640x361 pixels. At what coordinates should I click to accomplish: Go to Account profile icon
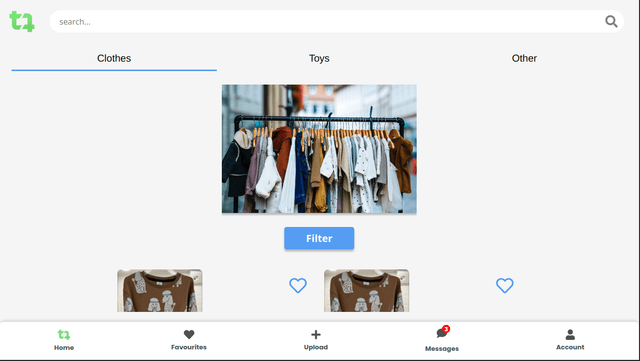click(570, 335)
